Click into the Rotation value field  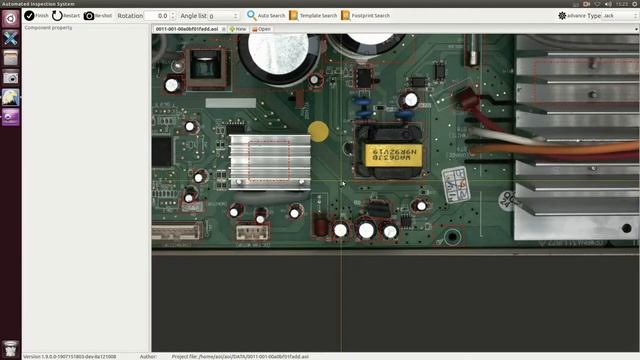pyautogui.click(x=158, y=16)
